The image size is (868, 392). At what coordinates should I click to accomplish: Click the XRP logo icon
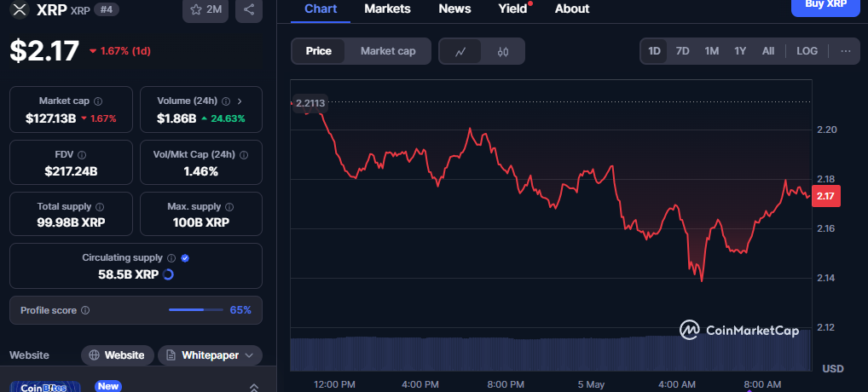(20, 9)
